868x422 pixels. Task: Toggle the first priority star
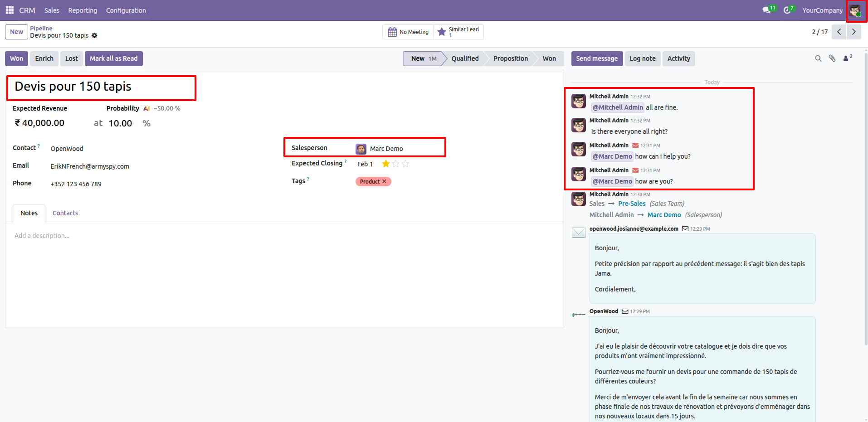(386, 164)
